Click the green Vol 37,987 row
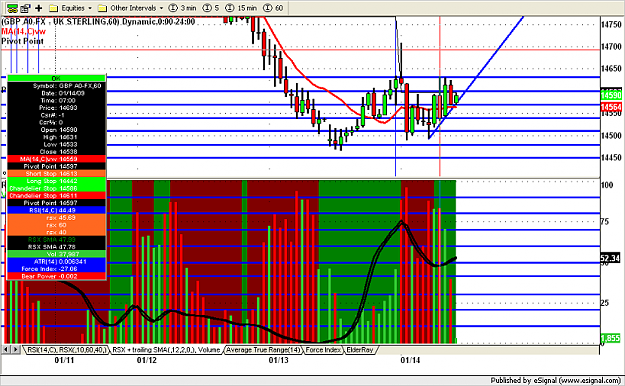The image size is (625, 386). click(56, 254)
